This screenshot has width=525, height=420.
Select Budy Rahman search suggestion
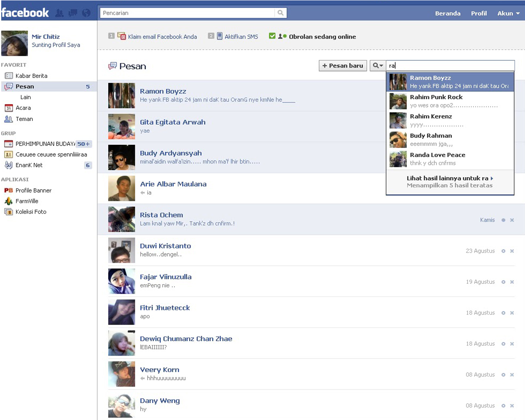pos(450,139)
